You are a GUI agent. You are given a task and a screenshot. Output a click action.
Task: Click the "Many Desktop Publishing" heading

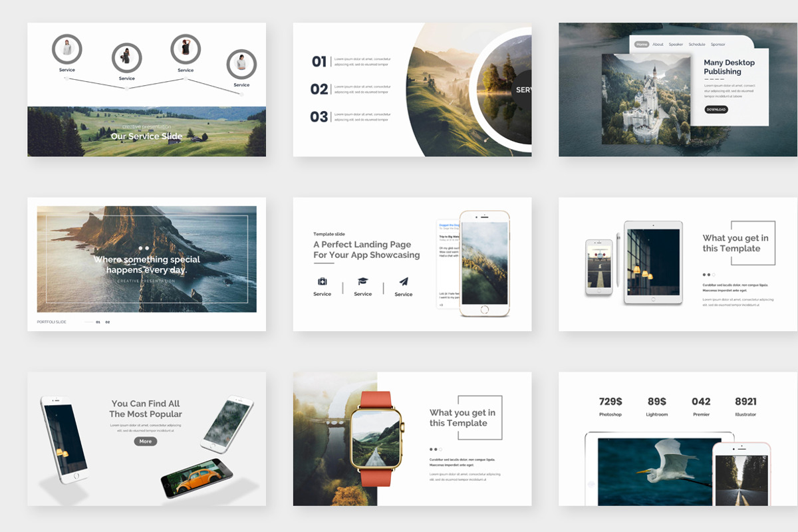point(730,67)
